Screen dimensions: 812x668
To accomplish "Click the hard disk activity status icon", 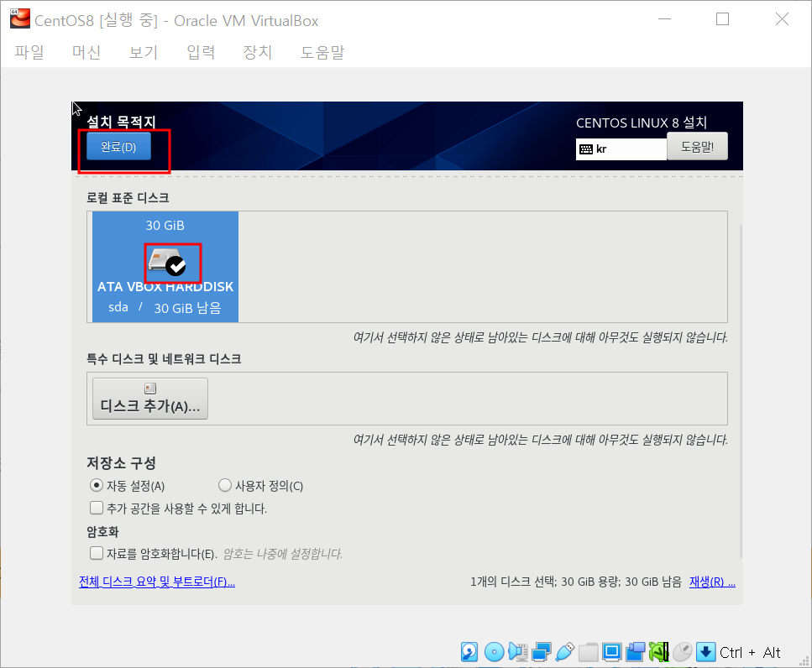I will point(469,652).
